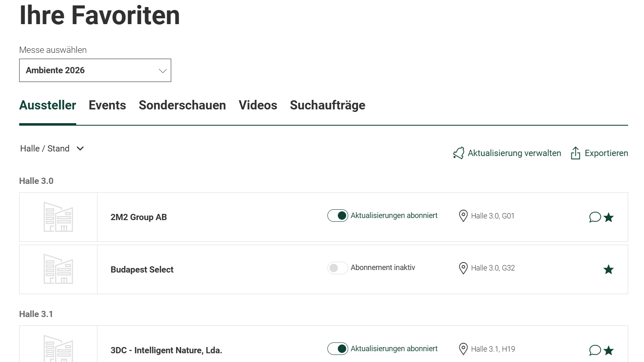
Task: Open 2M2 Group AB building placeholder logo
Action: (58, 217)
